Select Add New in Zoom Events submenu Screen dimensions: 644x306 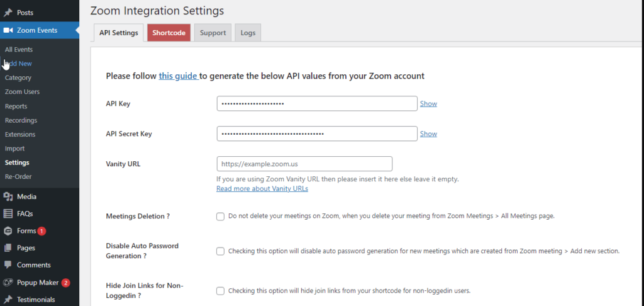19,64
